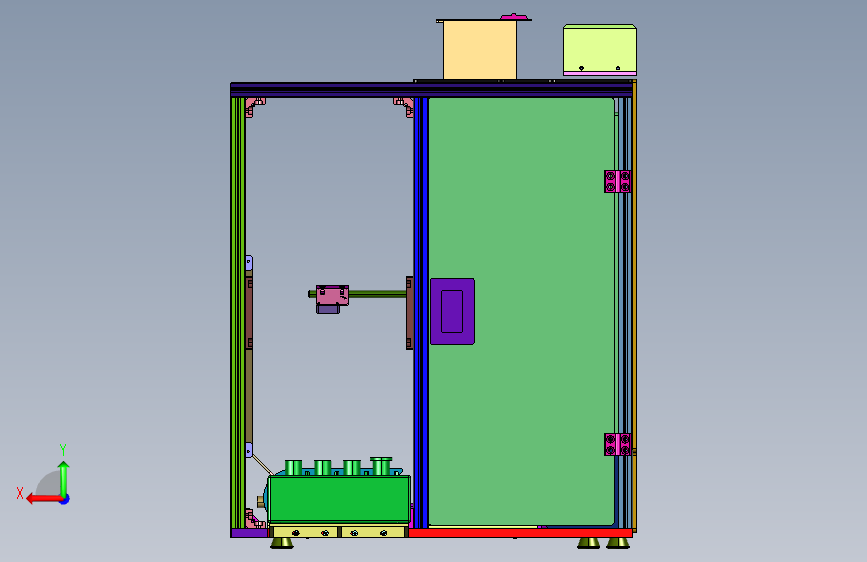
Task: Select the brown plate on the left post
Action: point(249,313)
